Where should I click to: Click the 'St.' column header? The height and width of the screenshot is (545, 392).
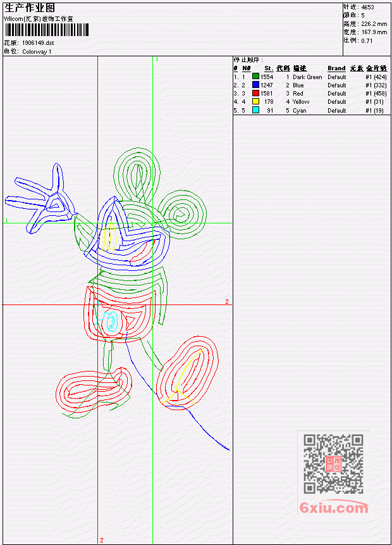(x=268, y=68)
